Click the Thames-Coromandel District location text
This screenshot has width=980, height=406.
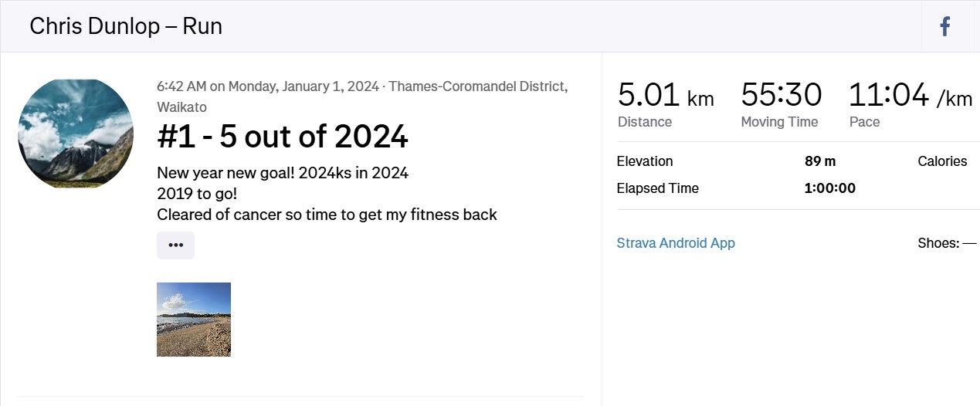pos(362,96)
